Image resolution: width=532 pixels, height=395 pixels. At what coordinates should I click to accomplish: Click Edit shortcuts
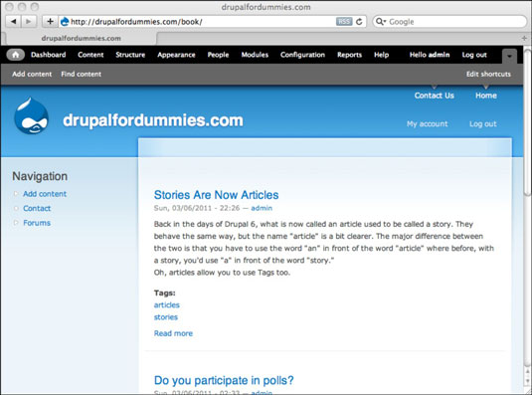coord(488,74)
